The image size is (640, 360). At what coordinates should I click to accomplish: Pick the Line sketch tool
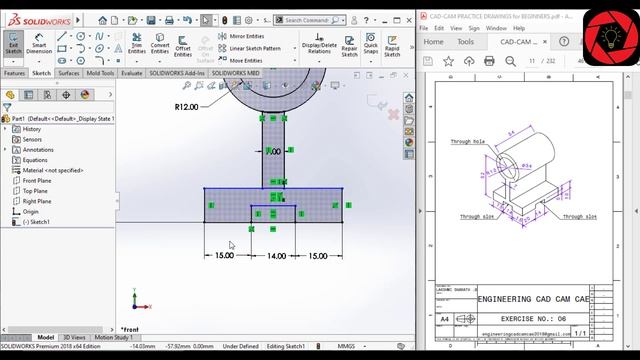(62, 36)
